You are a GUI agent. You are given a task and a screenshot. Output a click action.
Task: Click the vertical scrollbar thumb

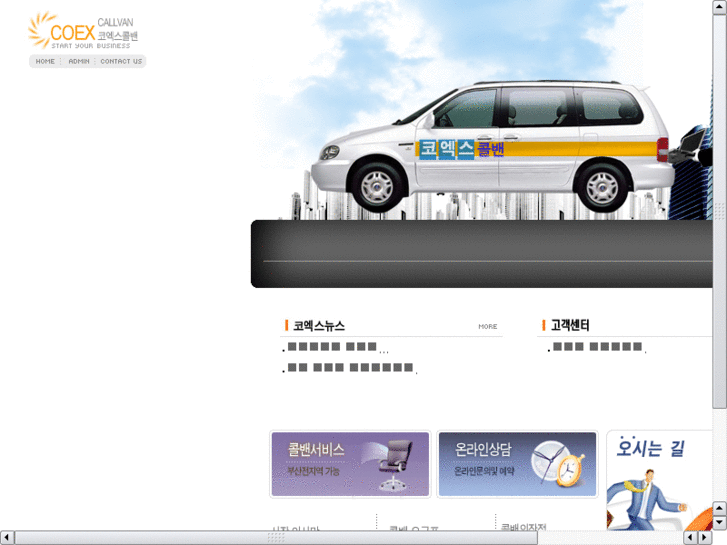[720, 211]
